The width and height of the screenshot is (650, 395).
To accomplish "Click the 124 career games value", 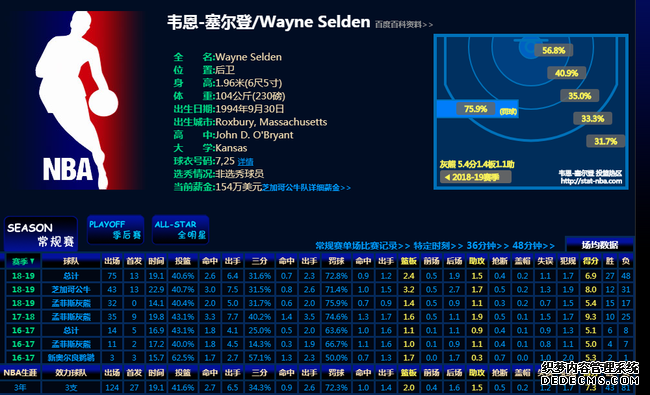I will click(x=112, y=388).
